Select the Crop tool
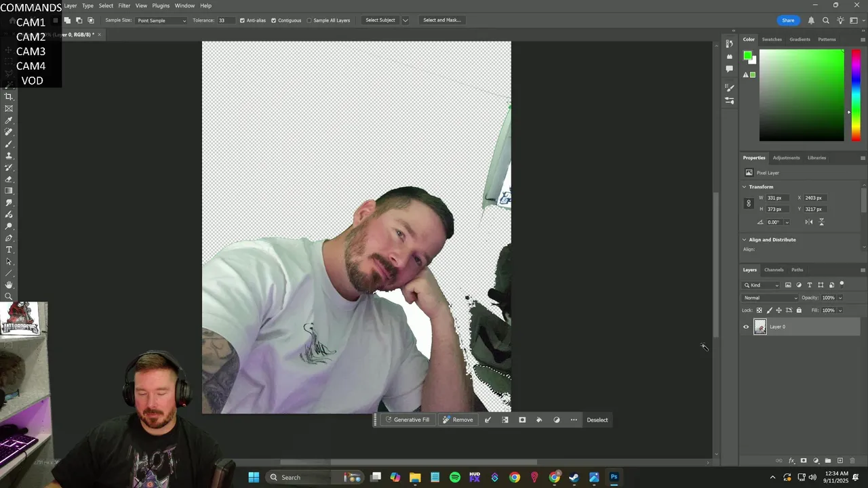 [x=9, y=97]
